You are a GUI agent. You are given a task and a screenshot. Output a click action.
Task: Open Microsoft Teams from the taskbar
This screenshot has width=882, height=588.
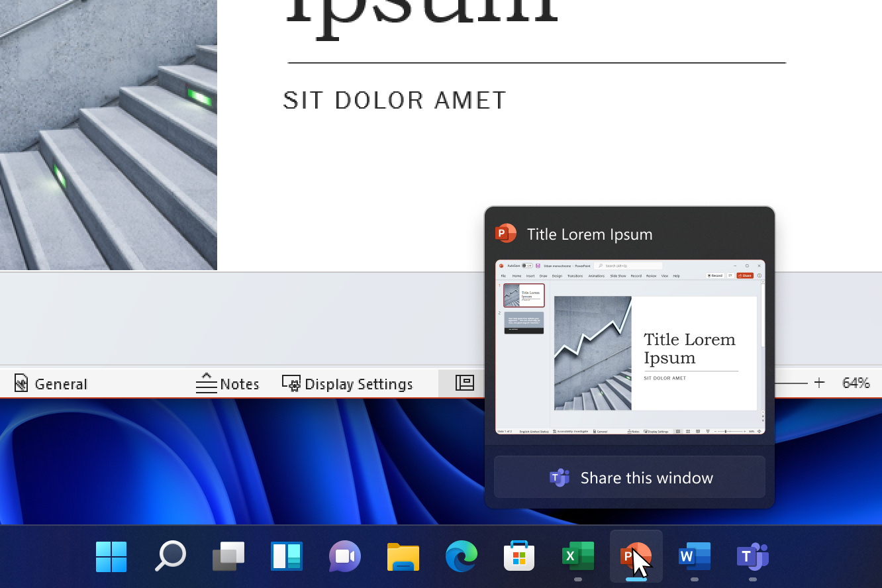[752, 556]
